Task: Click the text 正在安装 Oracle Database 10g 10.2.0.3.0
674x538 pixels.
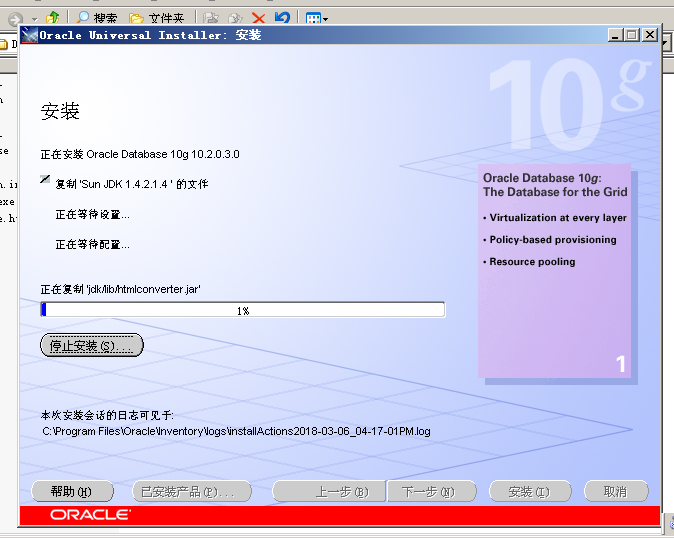Action: tap(140, 154)
